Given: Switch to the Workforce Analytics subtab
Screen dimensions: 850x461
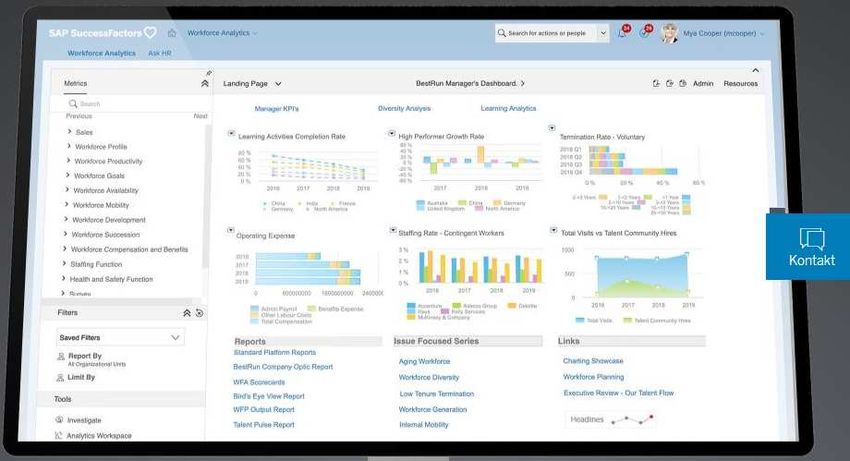Looking at the screenshot, I should tap(101, 53).
